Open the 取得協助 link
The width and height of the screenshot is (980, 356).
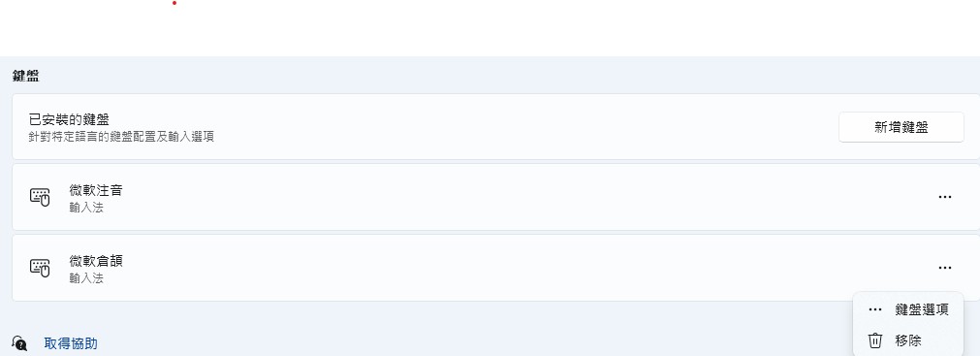71,343
